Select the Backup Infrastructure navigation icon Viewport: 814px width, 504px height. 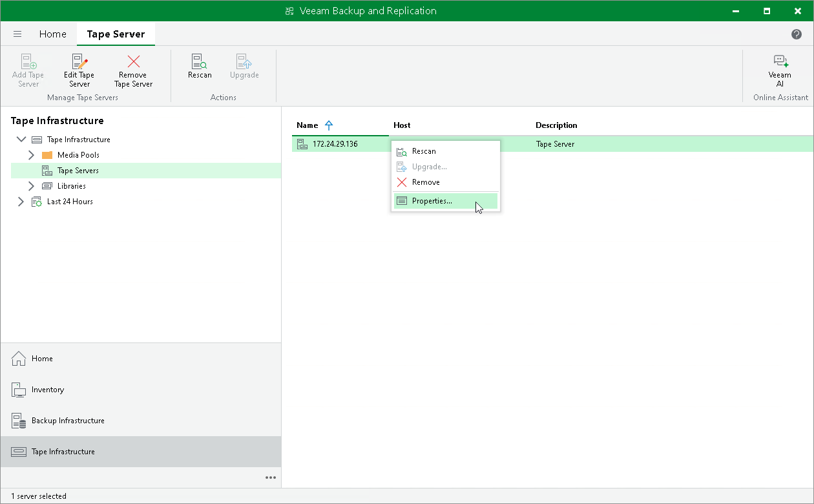tap(19, 421)
